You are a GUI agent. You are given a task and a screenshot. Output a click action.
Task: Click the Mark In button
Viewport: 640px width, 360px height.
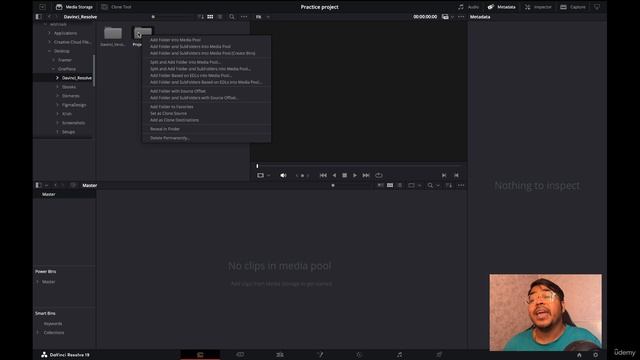444,175
